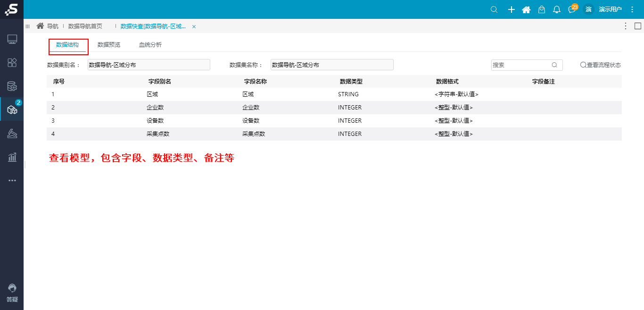Select the 企业数 field alias cell

pyautogui.click(x=155, y=108)
